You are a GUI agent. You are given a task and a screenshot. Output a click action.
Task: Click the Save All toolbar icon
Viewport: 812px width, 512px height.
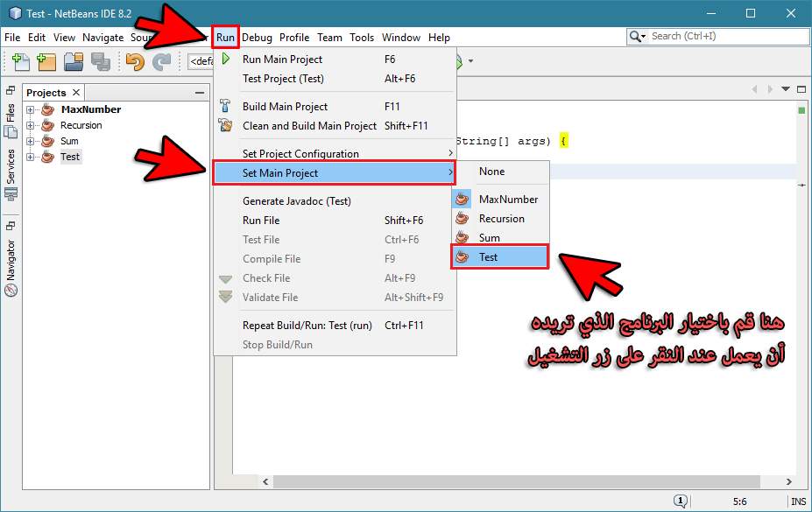click(101, 61)
